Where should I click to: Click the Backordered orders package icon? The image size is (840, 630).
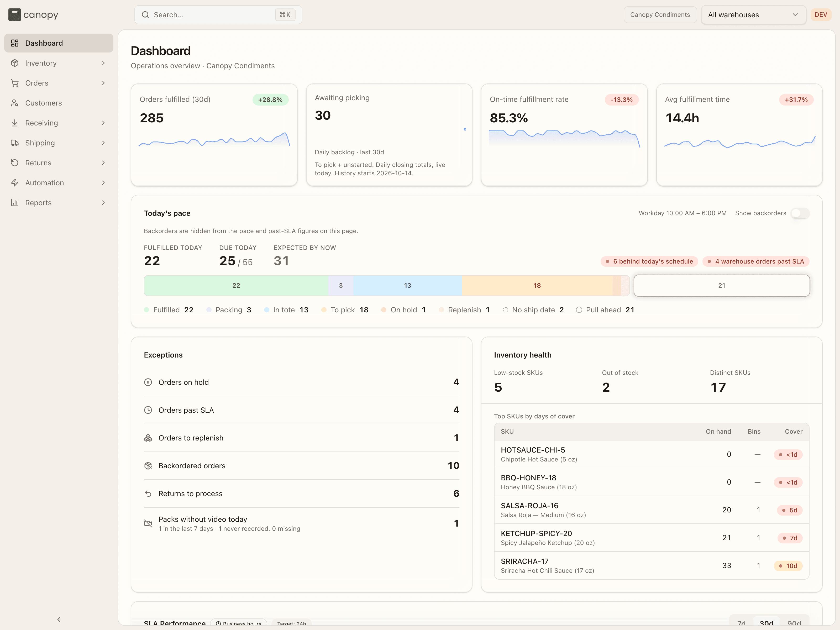click(148, 466)
